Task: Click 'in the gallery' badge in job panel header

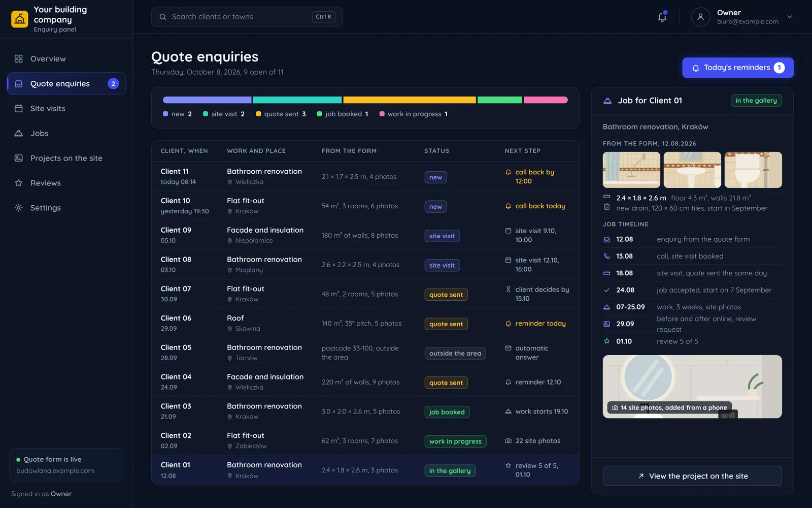Action: (x=756, y=101)
